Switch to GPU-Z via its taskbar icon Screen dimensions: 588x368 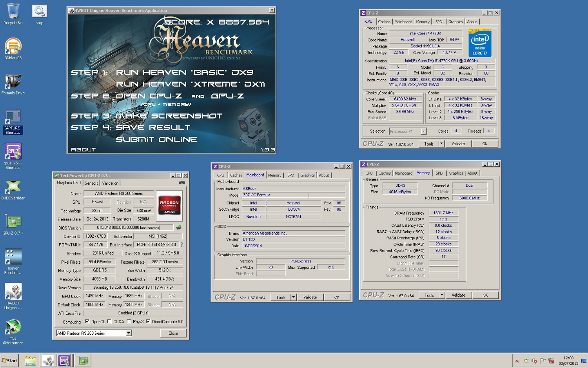click(83, 361)
